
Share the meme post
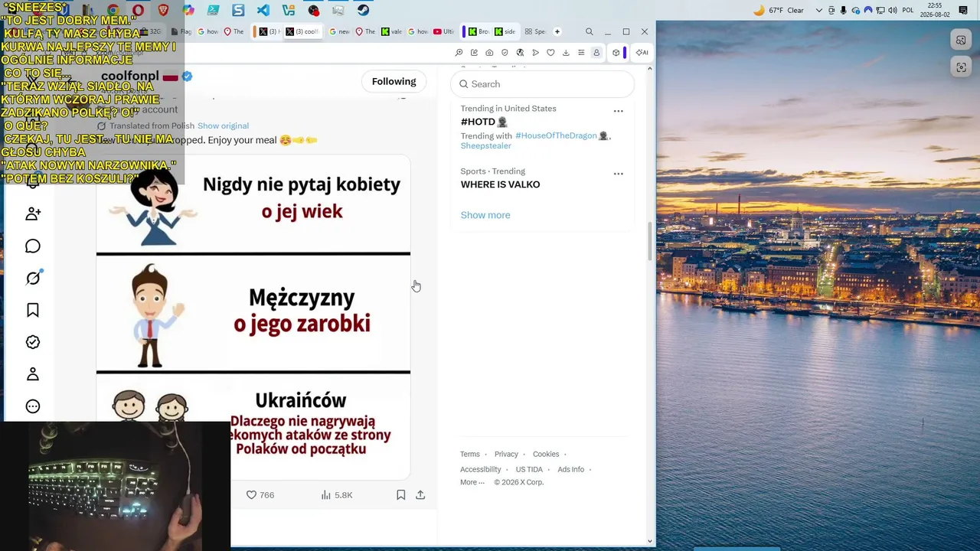(x=420, y=495)
